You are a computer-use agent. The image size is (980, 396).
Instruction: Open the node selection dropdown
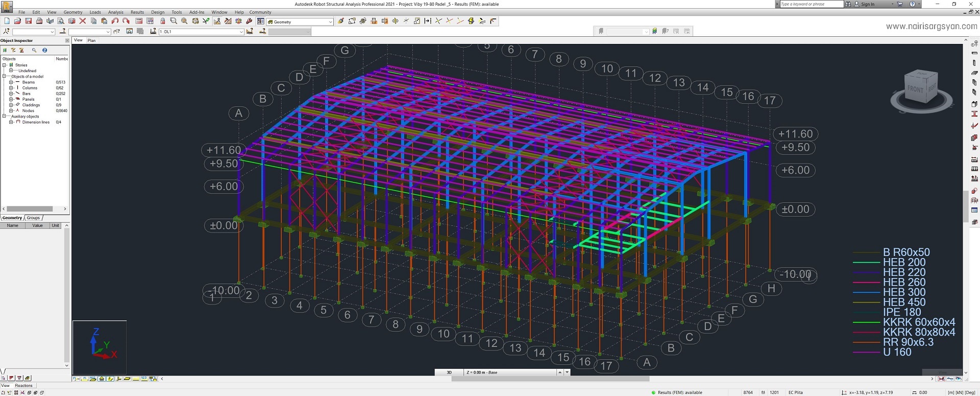pos(52,32)
